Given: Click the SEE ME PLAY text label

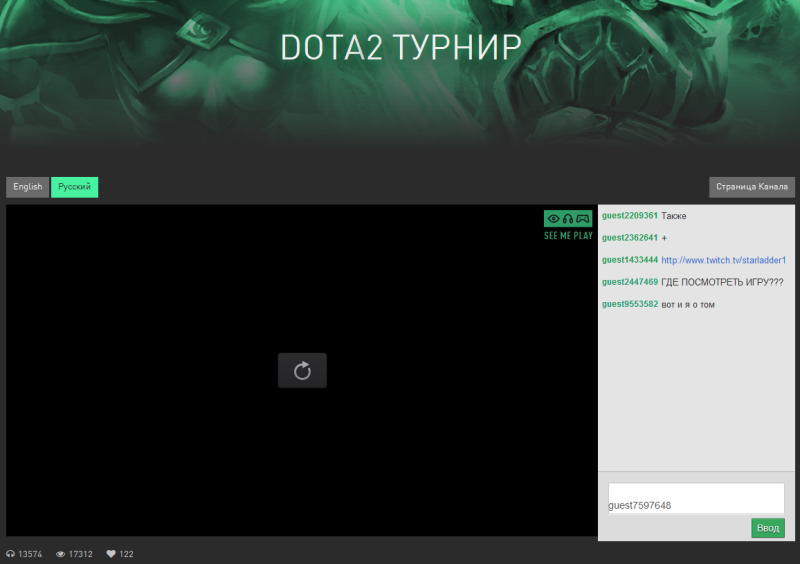Looking at the screenshot, I should coord(568,236).
